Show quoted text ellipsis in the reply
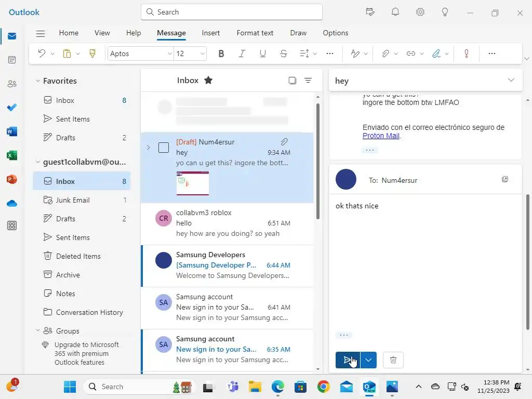Image resolution: width=532 pixels, height=399 pixels. (x=344, y=335)
